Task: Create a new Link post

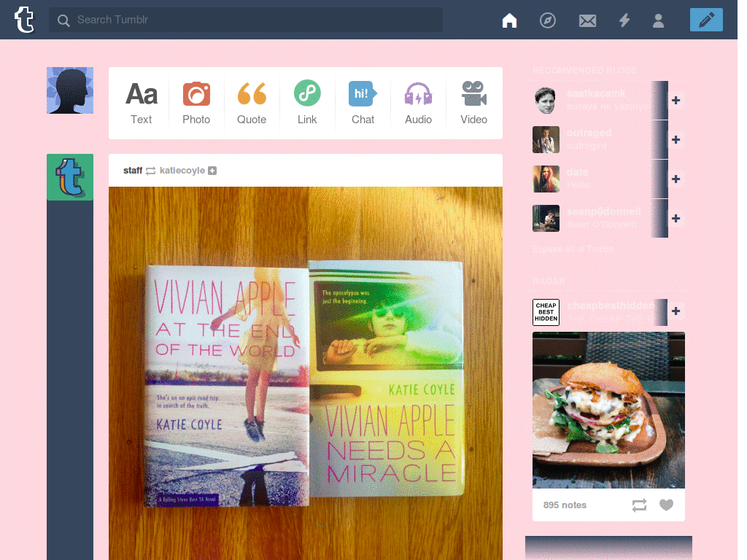Action: (307, 103)
